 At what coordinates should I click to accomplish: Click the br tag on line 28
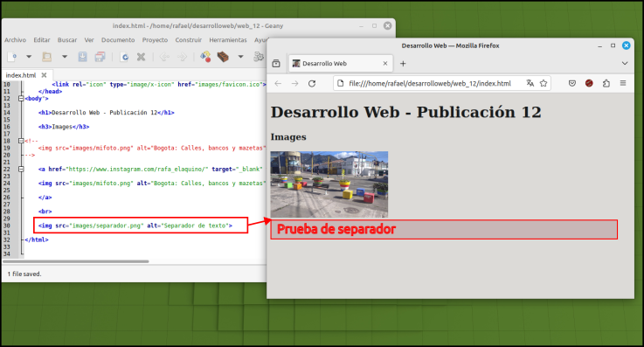pyautogui.click(x=45, y=212)
